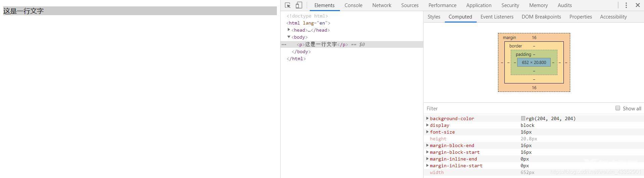Click the content size 652 × 20.800 box

pyautogui.click(x=534, y=62)
